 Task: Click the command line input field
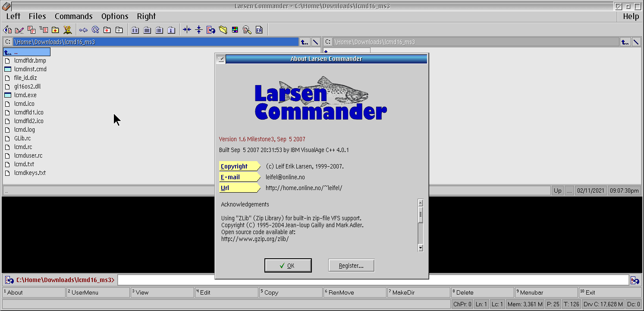(373, 280)
